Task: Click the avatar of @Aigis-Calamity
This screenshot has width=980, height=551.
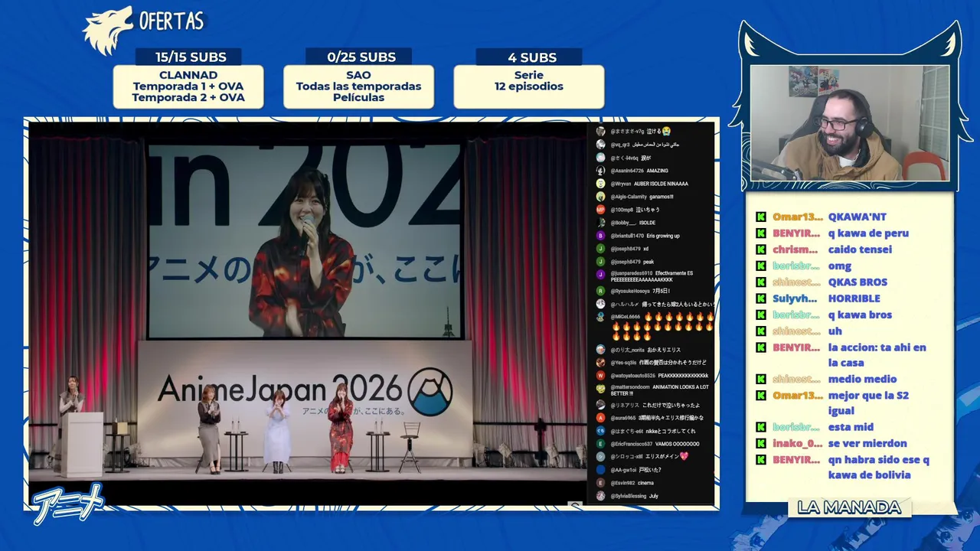Action: [601, 197]
